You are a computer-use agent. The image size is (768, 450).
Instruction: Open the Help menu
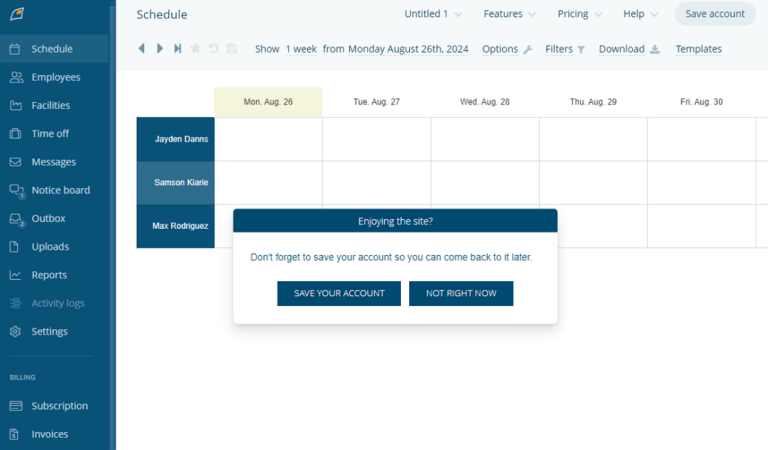(x=640, y=14)
